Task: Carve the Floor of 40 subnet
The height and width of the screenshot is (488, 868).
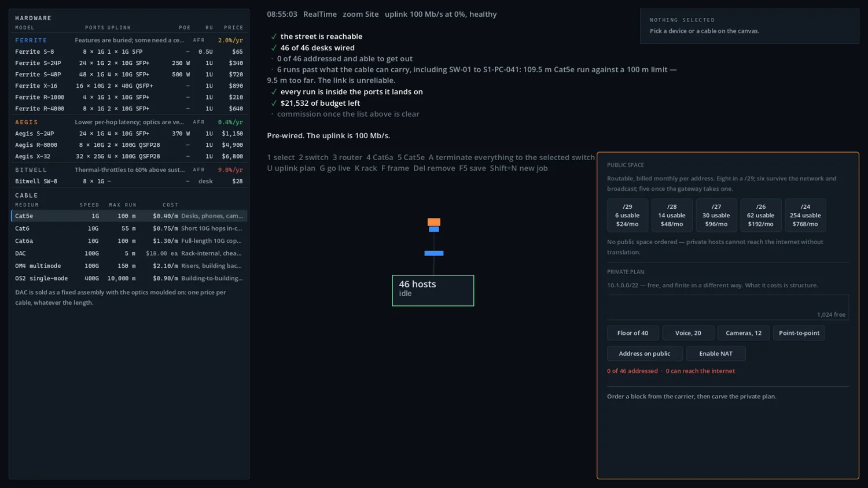Action: (x=632, y=333)
